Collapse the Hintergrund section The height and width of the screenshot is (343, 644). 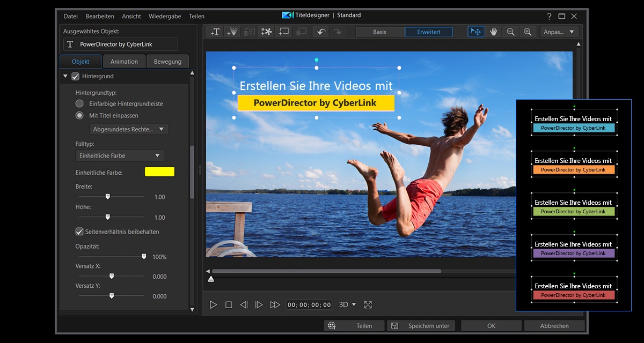tap(65, 76)
